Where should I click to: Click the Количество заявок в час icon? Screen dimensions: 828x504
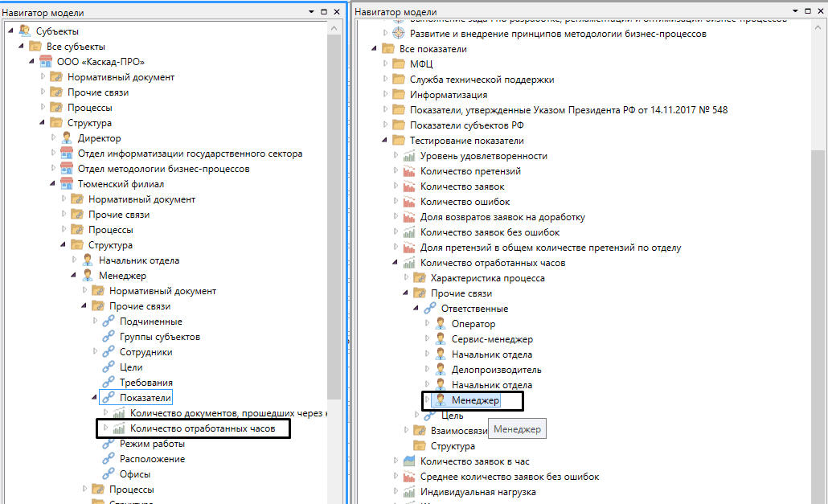(x=409, y=461)
